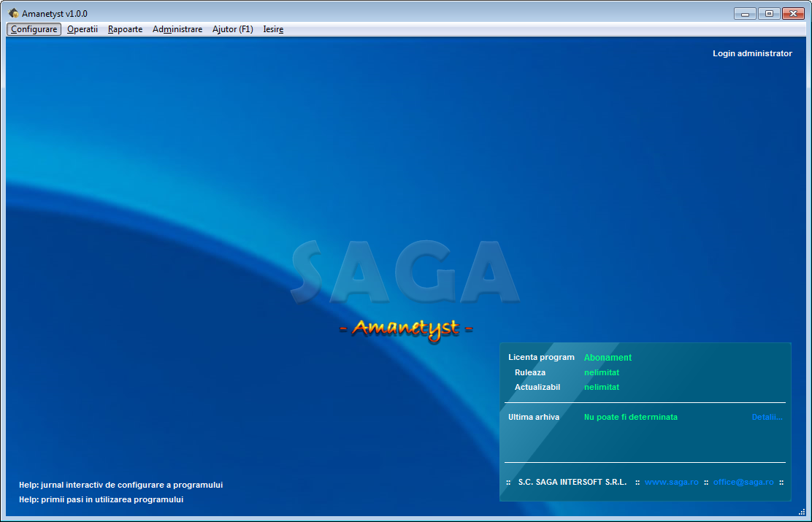Close the Amanetyst window

tap(793, 13)
